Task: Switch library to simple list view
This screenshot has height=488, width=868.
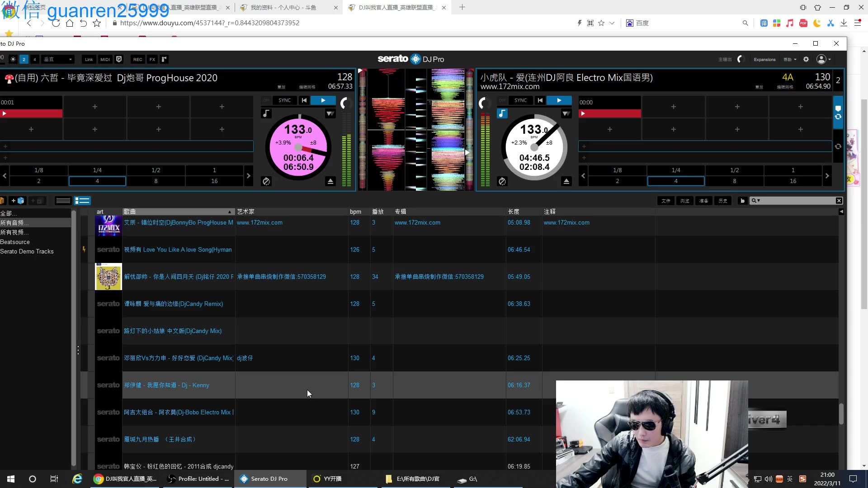Action: 63,201
